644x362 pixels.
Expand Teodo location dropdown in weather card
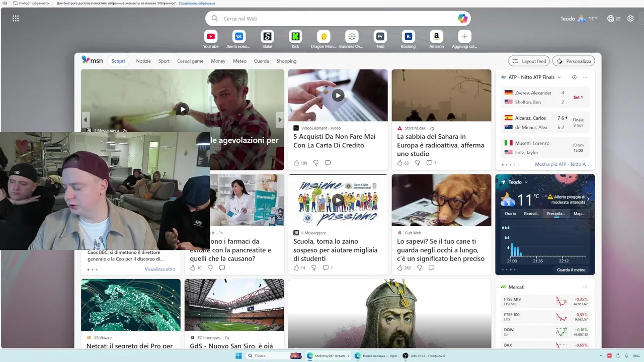tap(526, 182)
